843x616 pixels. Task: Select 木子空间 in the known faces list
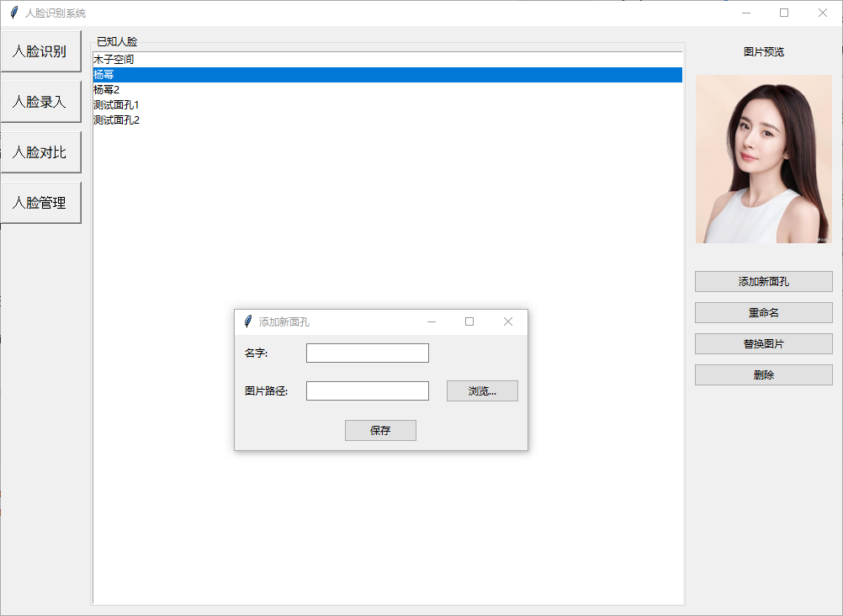114,60
